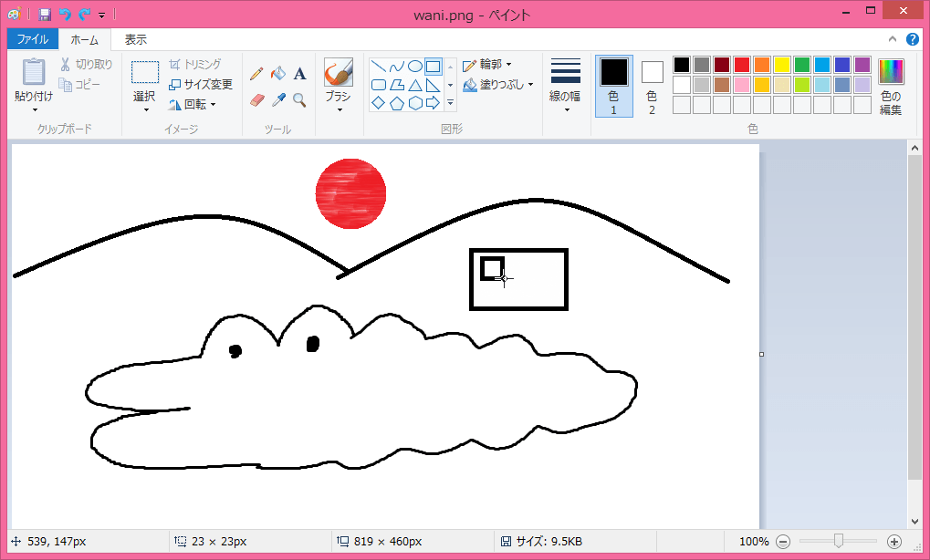Click the Select rectangle icon

(x=145, y=72)
